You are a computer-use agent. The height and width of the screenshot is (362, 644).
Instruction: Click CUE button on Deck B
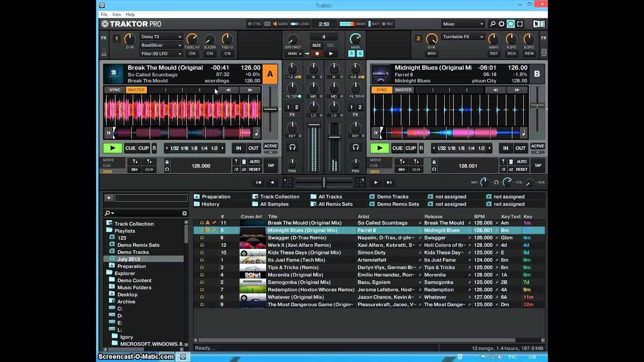click(x=397, y=148)
